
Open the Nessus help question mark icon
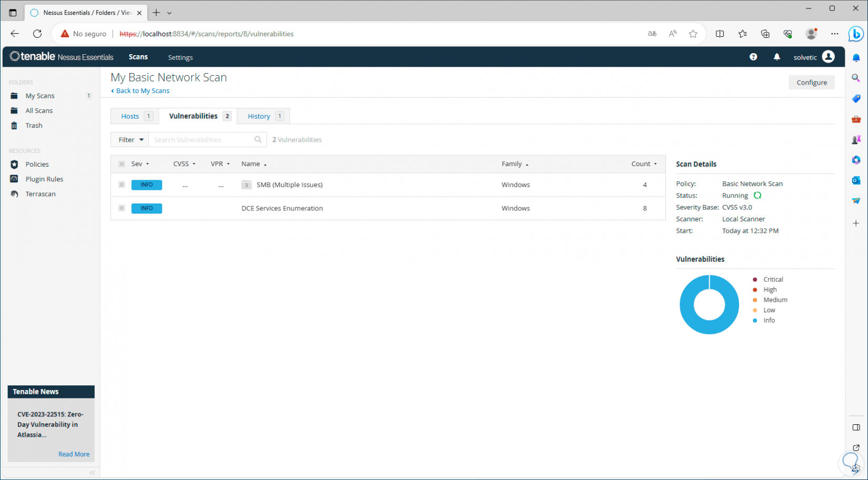point(753,57)
